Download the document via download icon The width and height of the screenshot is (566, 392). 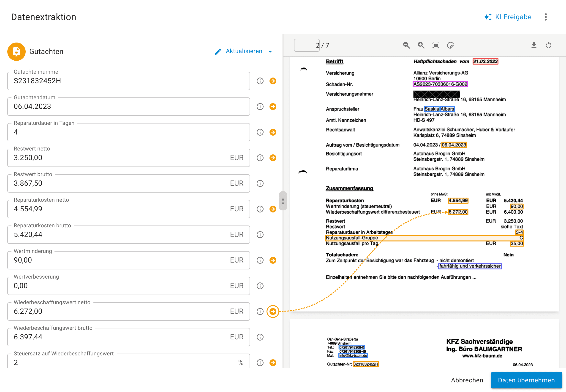pyautogui.click(x=533, y=45)
